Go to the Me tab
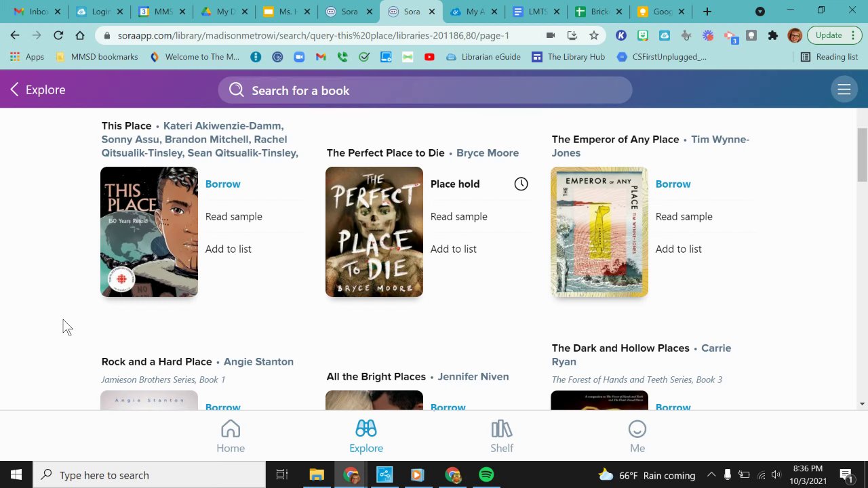This screenshot has height=488, width=868. (x=637, y=436)
